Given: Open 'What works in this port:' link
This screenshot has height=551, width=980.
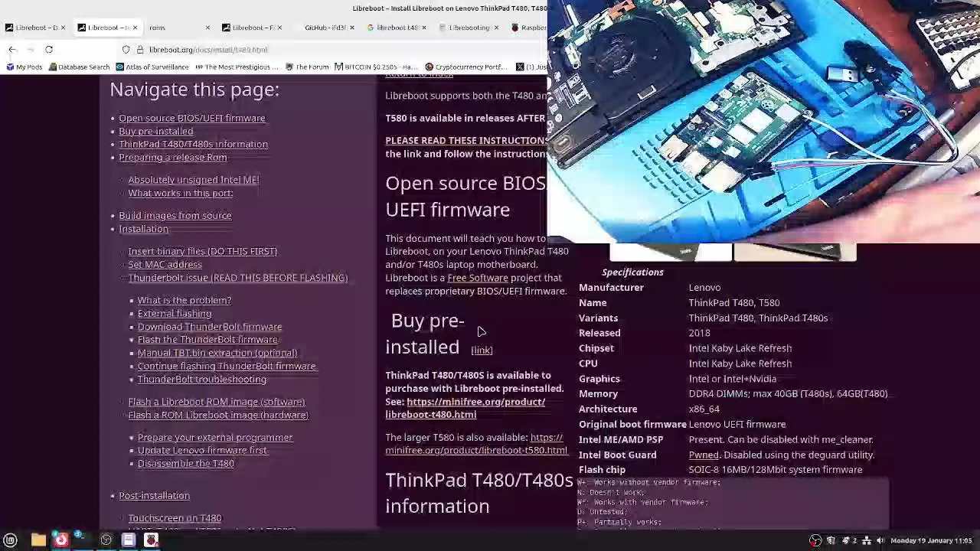Looking at the screenshot, I should pyautogui.click(x=180, y=193).
